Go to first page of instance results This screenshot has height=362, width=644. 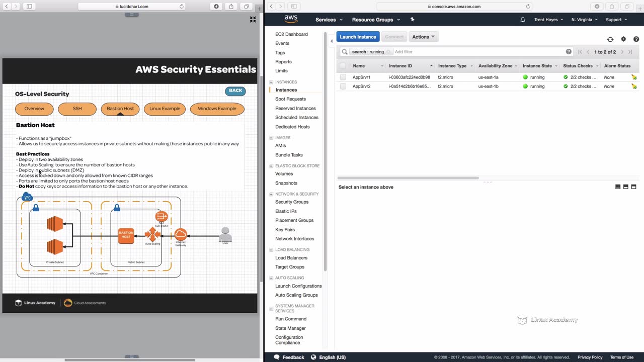point(580,52)
